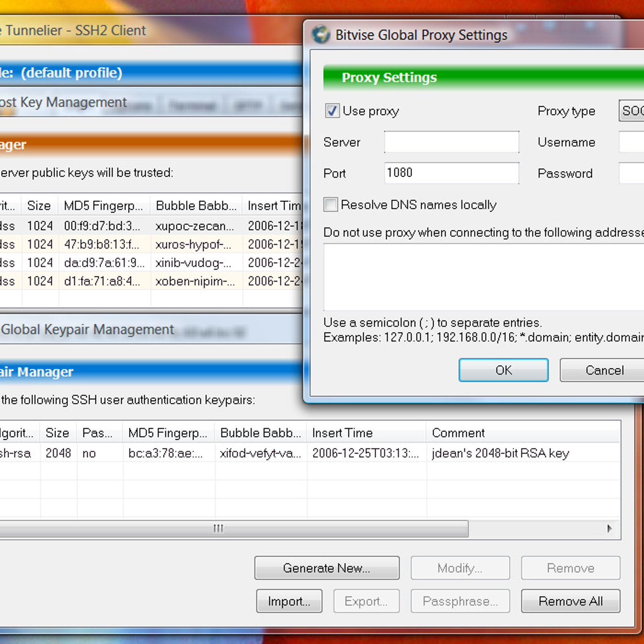Sort host keys by Bubble Babble column
The width and height of the screenshot is (644, 644).
point(196,206)
